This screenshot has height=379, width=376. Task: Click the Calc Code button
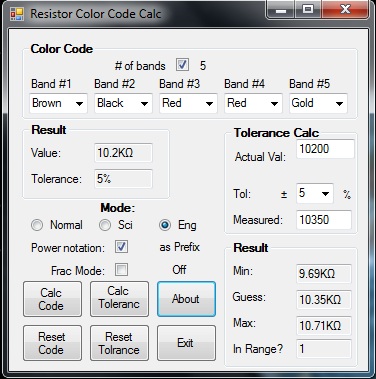52,299
